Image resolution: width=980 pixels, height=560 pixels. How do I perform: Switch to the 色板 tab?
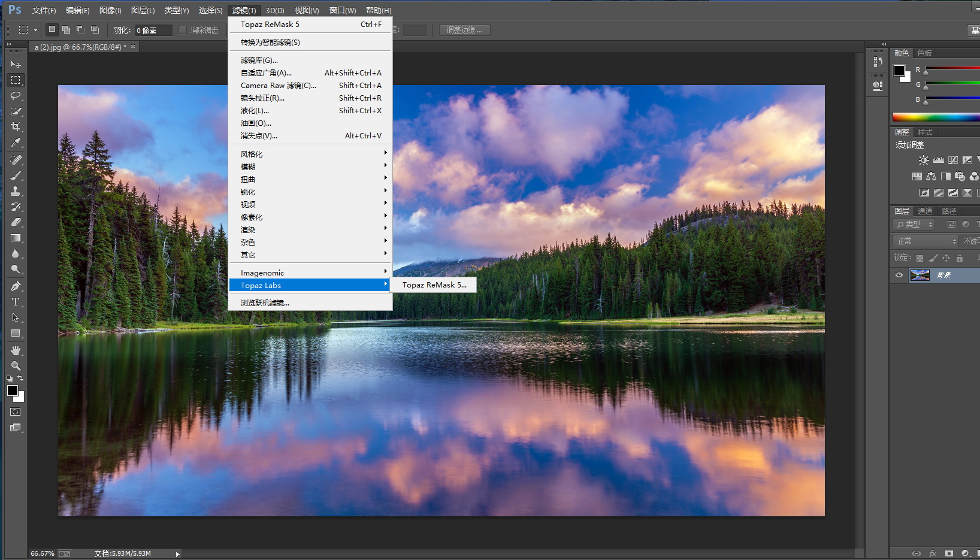[924, 53]
